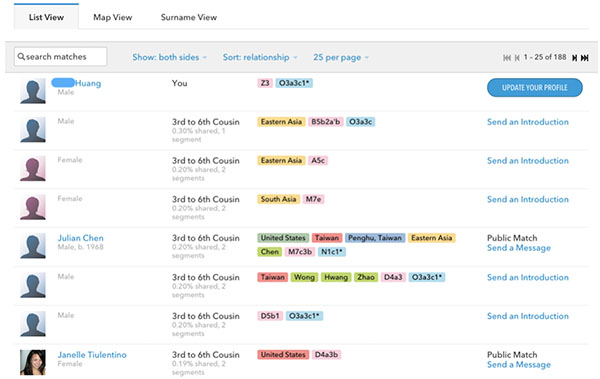
Task: Click your own profile avatar next to Huang
Action: click(33, 91)
